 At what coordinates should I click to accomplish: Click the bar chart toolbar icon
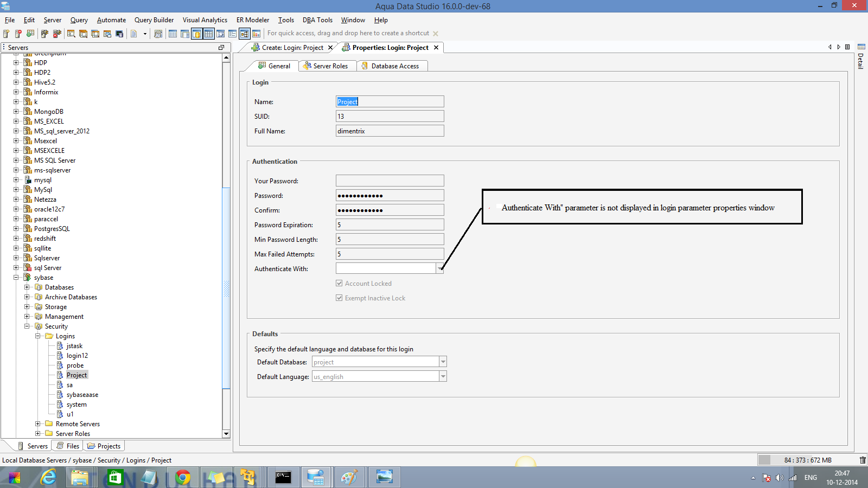pos(256,34)
